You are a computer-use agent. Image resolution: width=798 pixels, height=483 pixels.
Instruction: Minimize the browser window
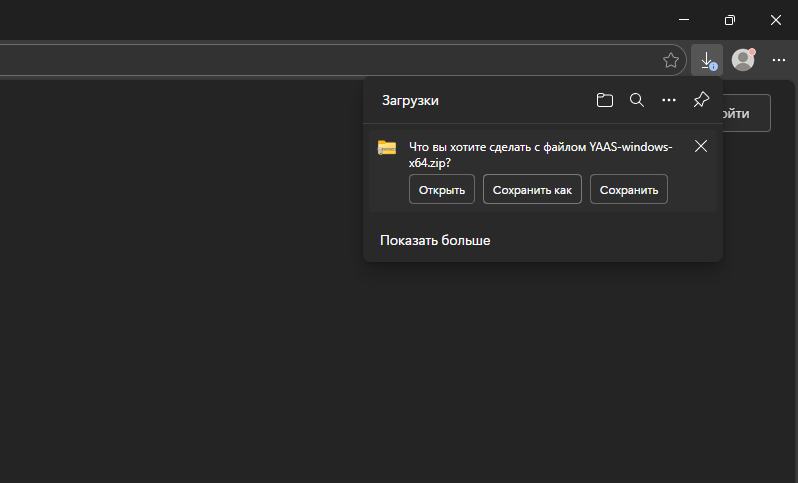683,19
